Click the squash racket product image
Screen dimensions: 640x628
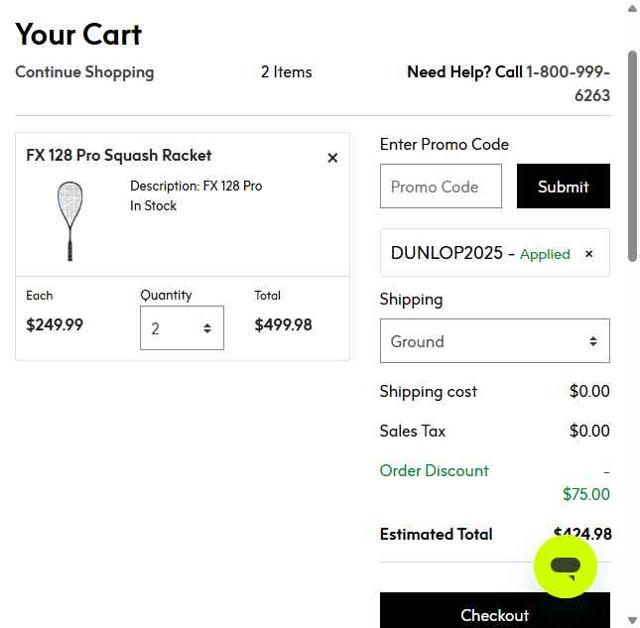pyautogui.click(x=70, y=220)
